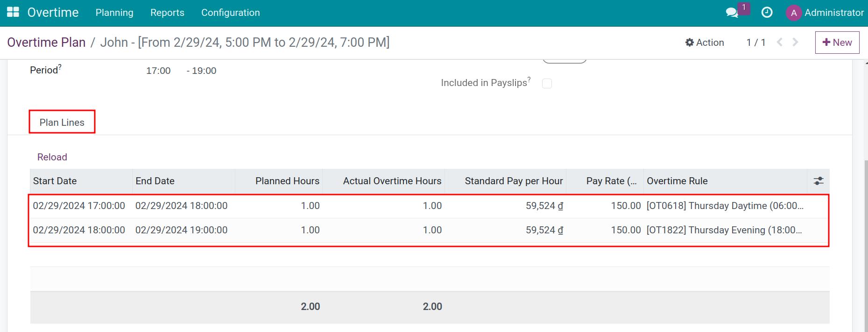Open the conversations chat icon
The width and height of the screenshot is (868, 332).
(x=732, y=13)
